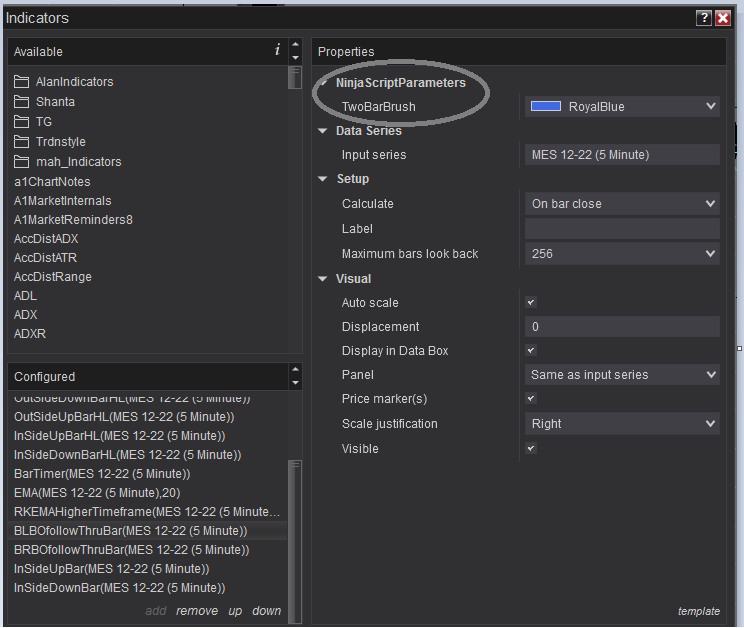Select AccDistADX indicator

(46, 239)
